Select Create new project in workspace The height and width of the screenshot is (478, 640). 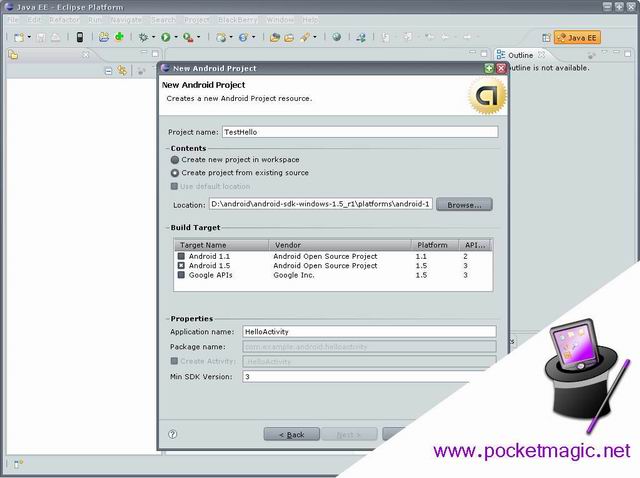click(x=176, y=159)
